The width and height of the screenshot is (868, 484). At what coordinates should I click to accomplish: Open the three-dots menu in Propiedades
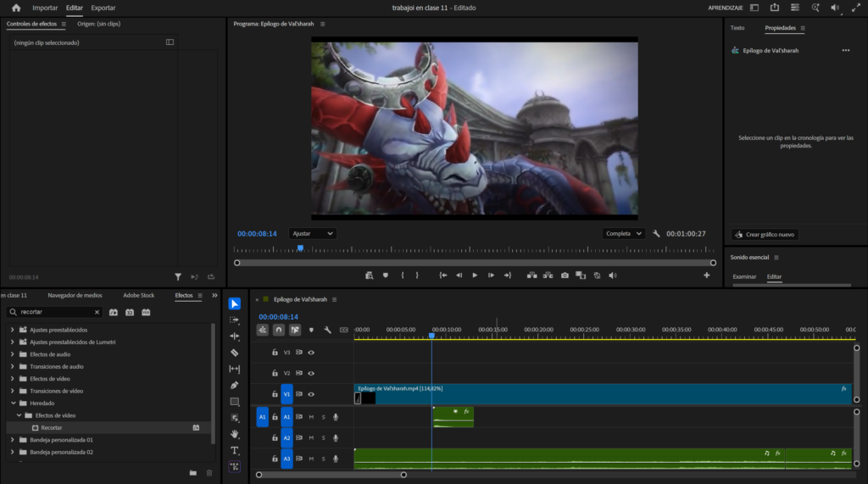click(846, 50)
